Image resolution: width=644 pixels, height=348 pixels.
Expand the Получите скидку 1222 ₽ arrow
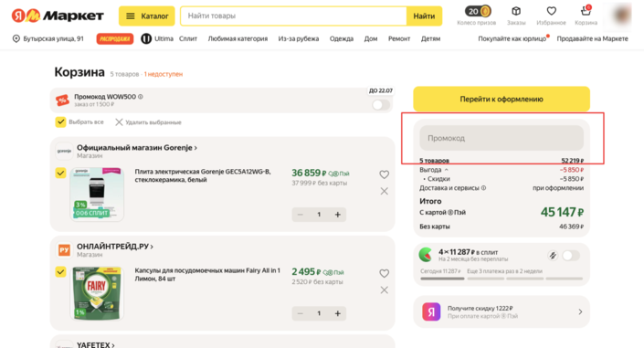580,311
